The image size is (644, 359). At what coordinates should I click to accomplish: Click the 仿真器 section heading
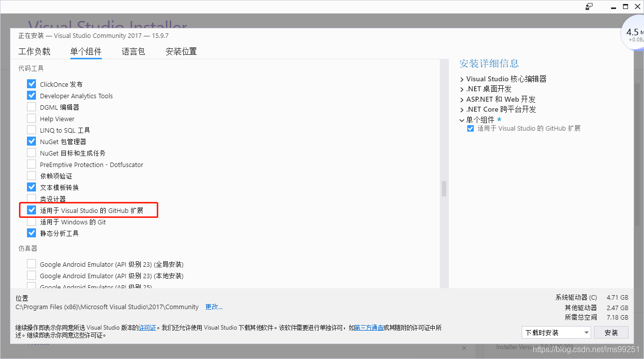coord(28,248)
